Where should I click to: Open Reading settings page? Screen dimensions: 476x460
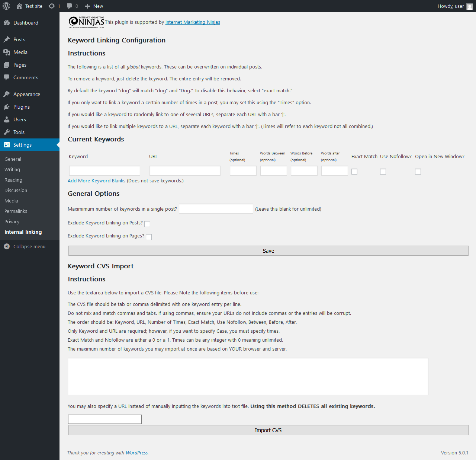pos(13,180)
